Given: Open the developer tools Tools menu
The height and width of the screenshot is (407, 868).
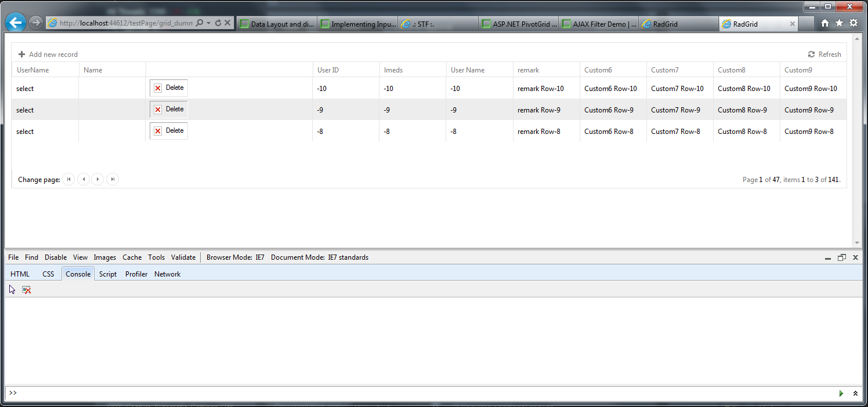Looking at the screenshot, I should click(x=156, y=257).
